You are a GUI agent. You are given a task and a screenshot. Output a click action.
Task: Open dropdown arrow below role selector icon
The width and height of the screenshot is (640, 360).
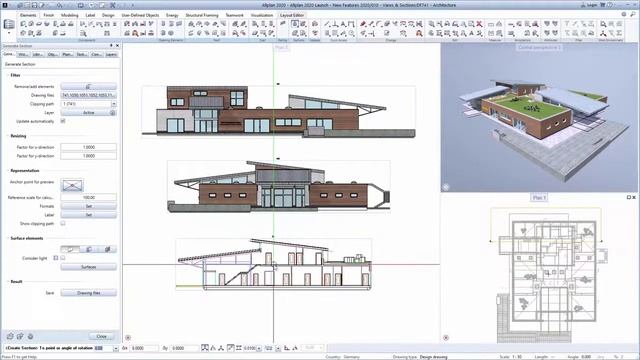[x=9, y=33]
